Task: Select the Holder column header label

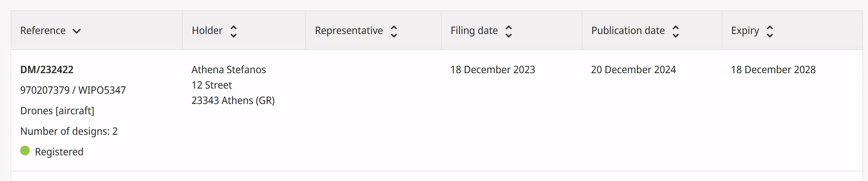Action: tap(207, 31)
